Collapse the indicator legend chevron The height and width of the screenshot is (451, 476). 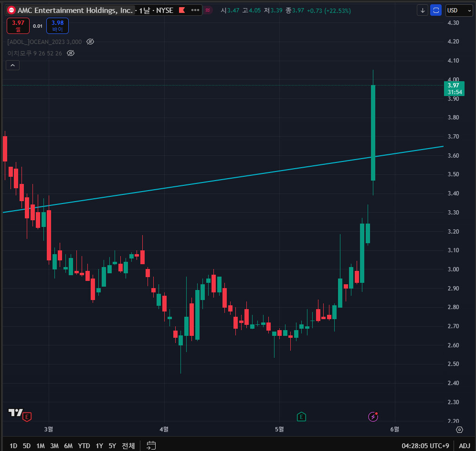13,65
